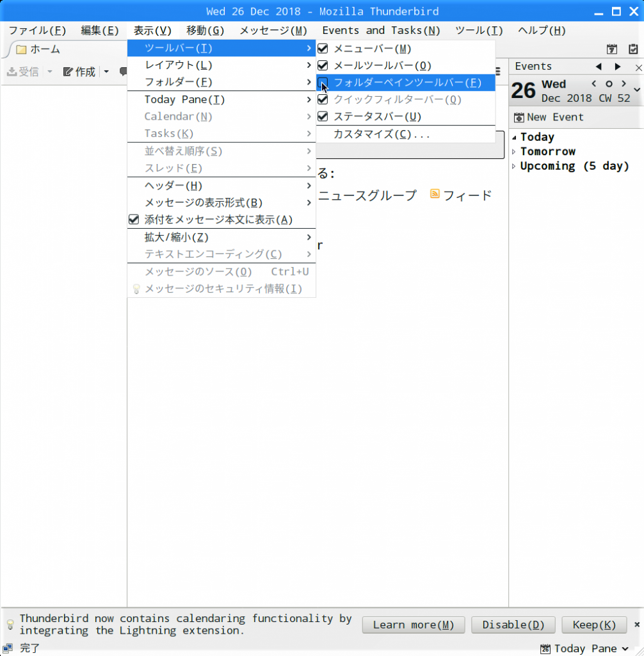Enable フォルダーペインツールバー(F)
Screen dimensions: 644x656
[x=406, y=83]
